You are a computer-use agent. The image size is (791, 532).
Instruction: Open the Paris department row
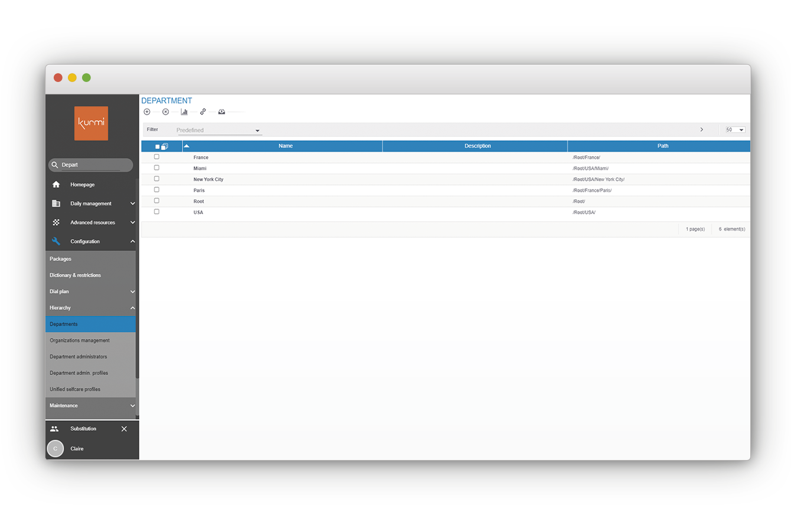tap(446, 191)
